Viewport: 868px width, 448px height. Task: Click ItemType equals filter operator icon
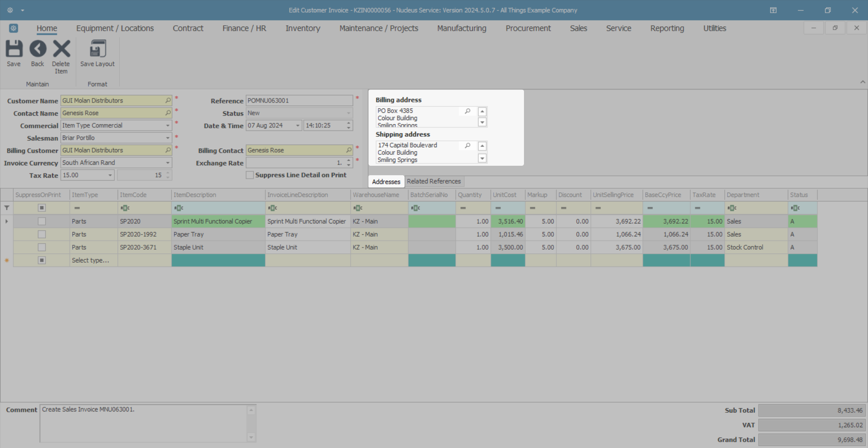77,208
